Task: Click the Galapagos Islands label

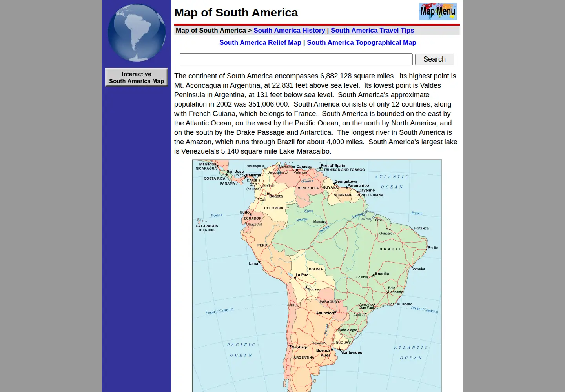Action: (x=207, y=228)
